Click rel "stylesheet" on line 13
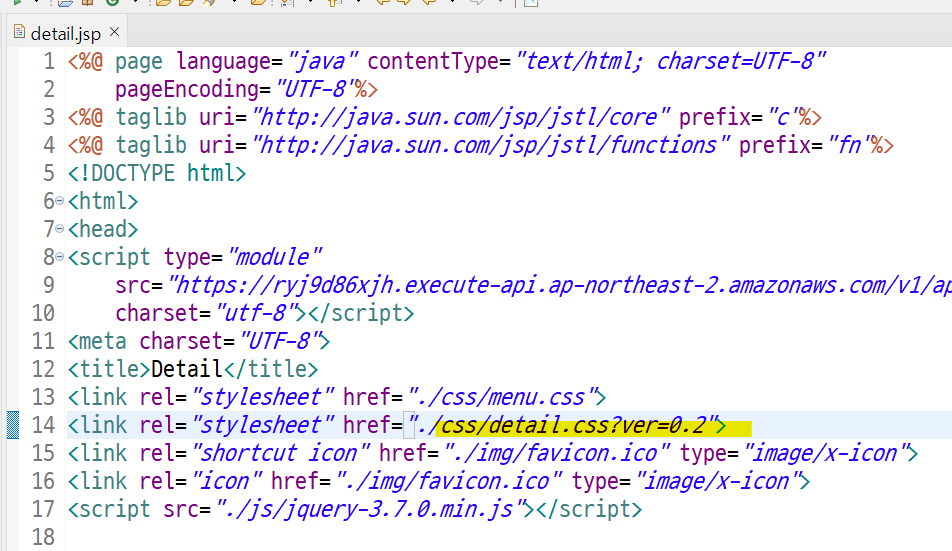This screenshot has height=551, width=952. click(262, 396)
